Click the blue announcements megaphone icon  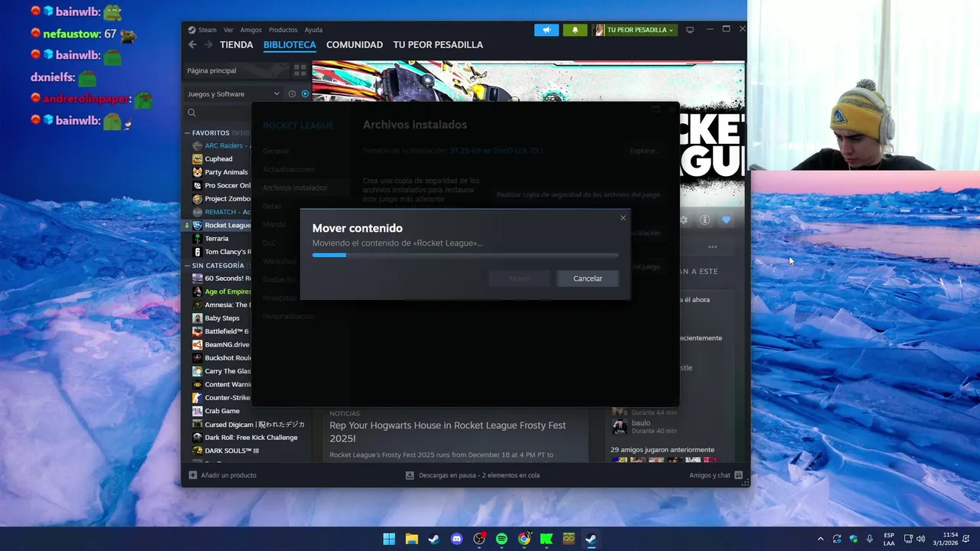[x=547, y=30]
